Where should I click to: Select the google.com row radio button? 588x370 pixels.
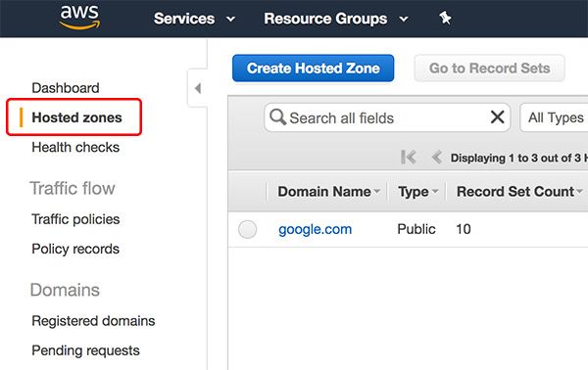pos(248,229)
